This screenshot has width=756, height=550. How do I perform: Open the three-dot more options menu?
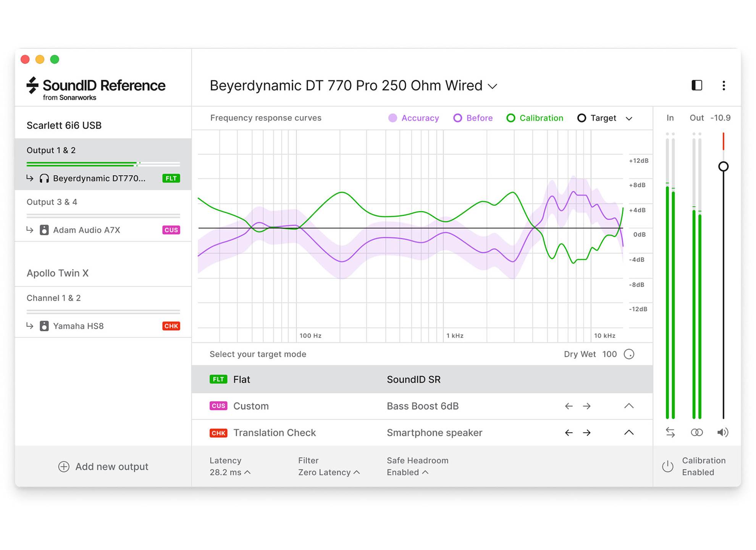click(724, 86)
